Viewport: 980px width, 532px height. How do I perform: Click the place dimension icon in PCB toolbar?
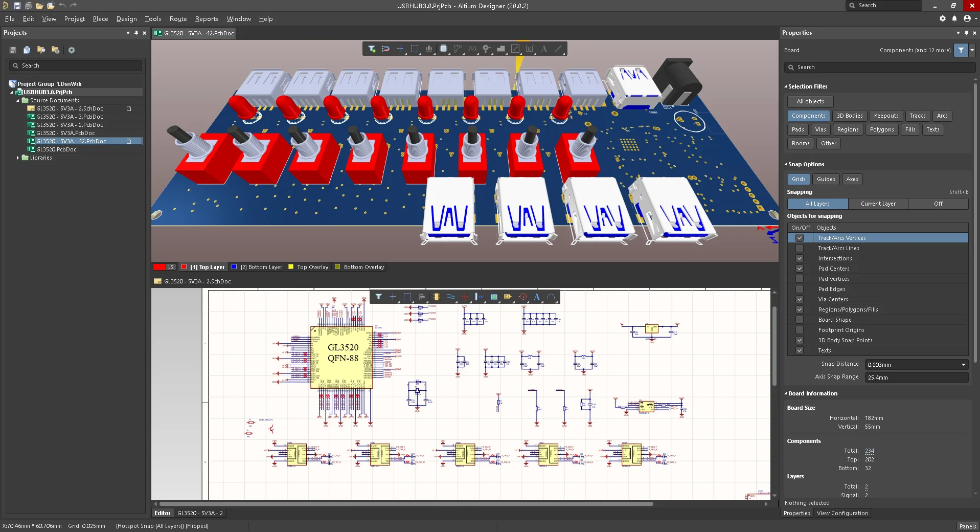pos(530,49)
